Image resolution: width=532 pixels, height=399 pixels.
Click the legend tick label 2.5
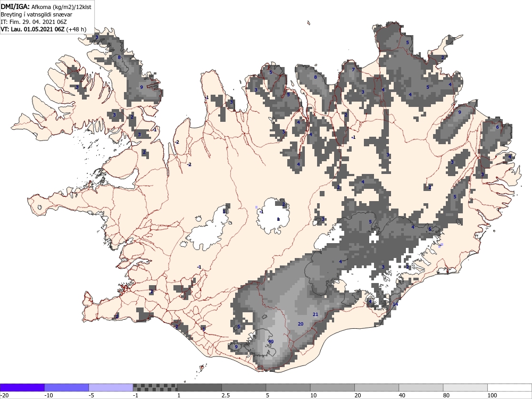coord(226,395)
